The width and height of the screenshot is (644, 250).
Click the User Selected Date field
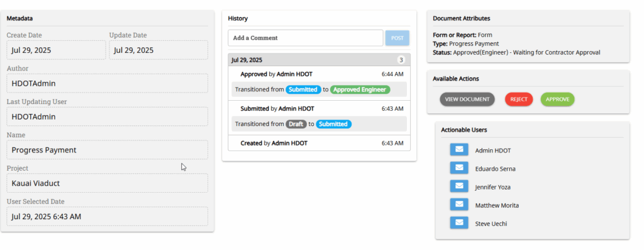107,216
